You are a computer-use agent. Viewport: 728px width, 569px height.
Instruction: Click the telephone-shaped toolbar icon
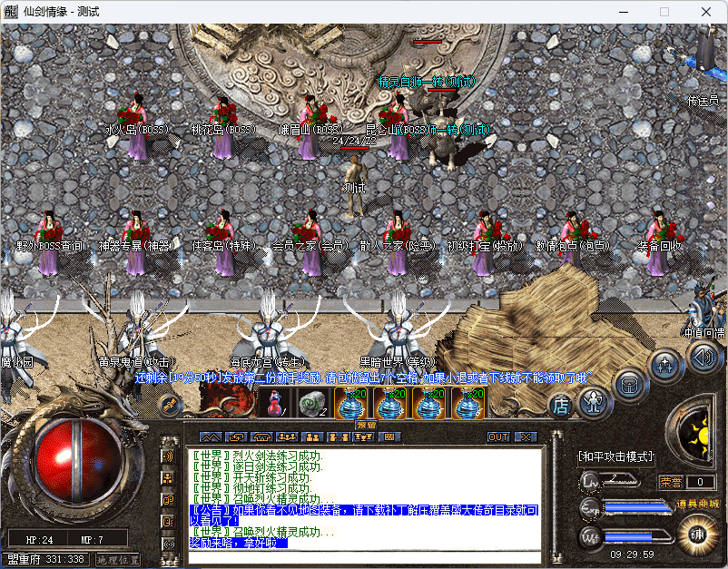261,437
